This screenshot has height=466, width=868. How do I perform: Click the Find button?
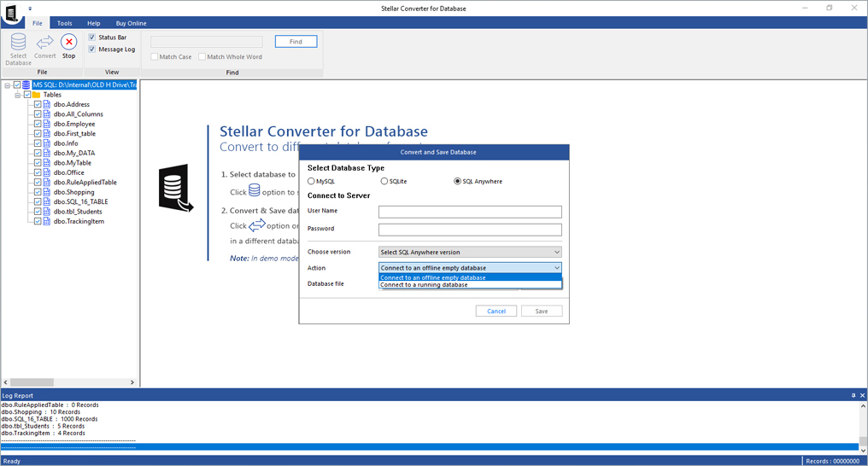tap(296, 41)
